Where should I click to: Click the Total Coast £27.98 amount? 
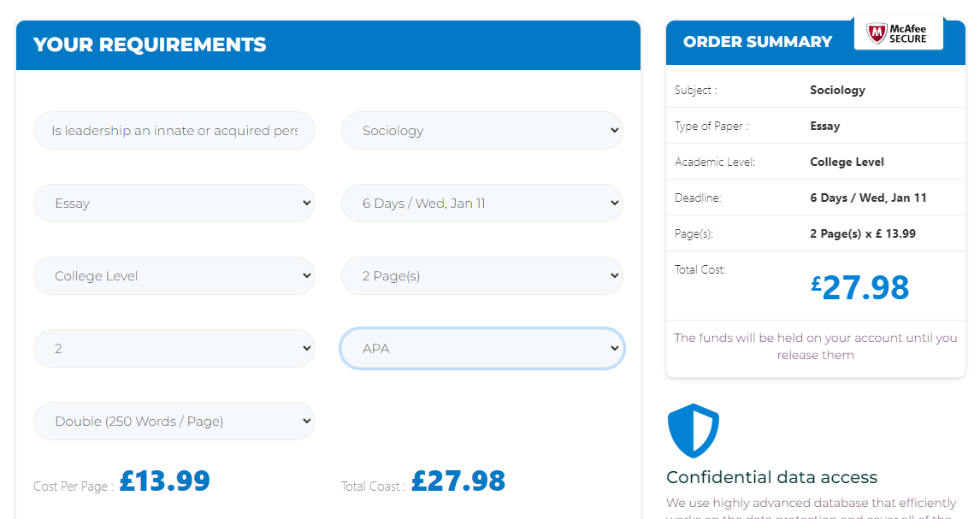458,481
